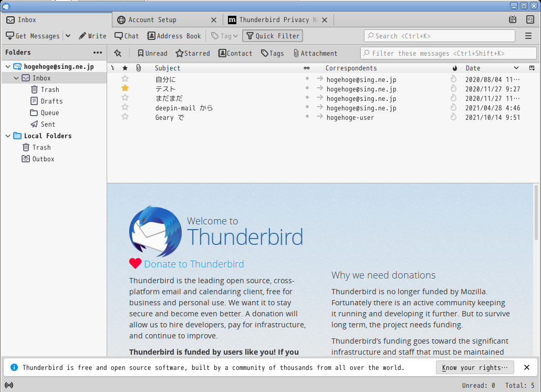The image size is (541, 392).
Task: Sort by junk status column icon
Action: pyautogui.click(x=455, y=68)
